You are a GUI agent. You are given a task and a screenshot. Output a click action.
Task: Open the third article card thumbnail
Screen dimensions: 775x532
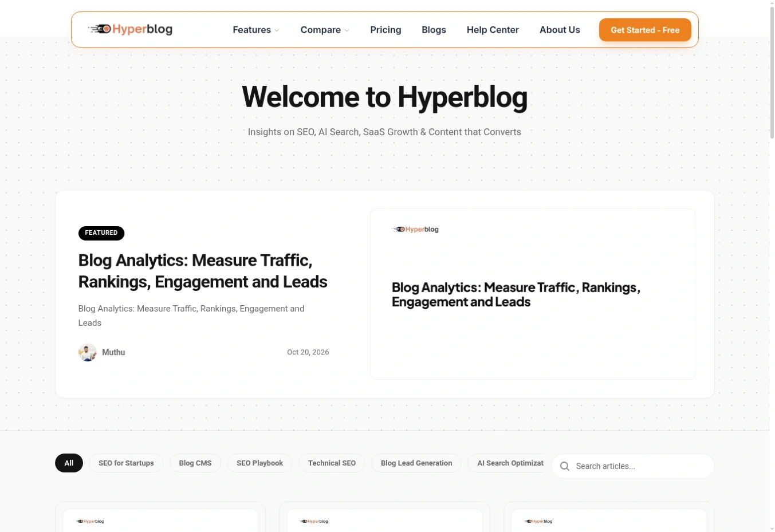609,520
